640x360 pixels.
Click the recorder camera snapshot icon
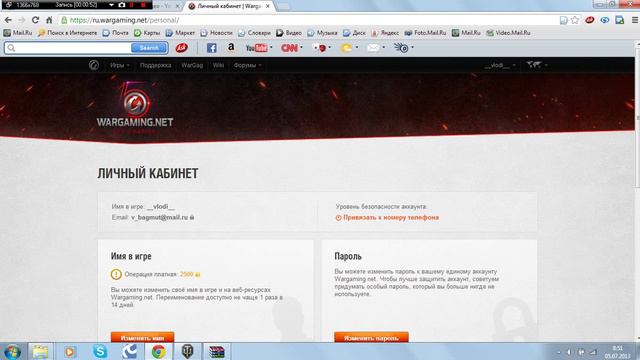[122, 5]
